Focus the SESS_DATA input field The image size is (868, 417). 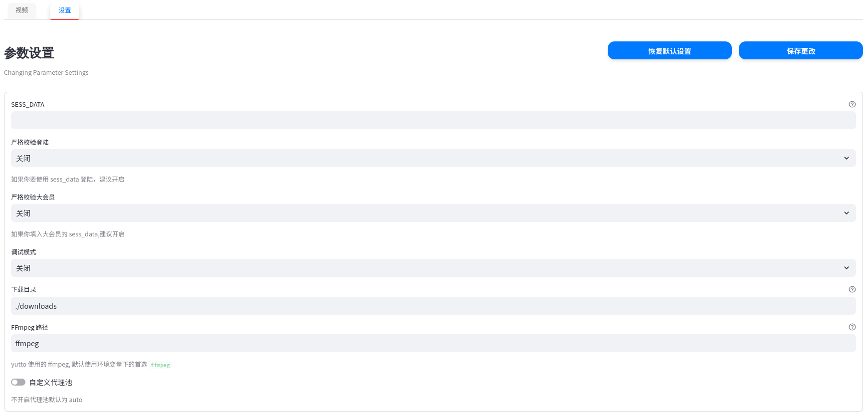433,120
